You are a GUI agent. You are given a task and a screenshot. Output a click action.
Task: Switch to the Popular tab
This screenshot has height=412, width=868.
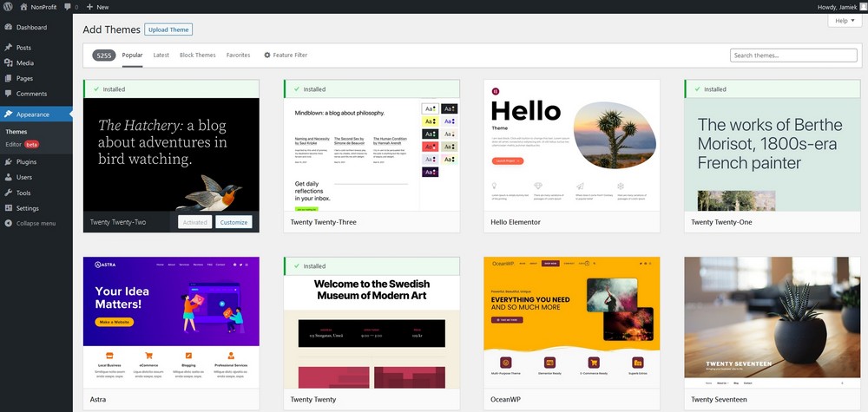[x=132, y=56]
